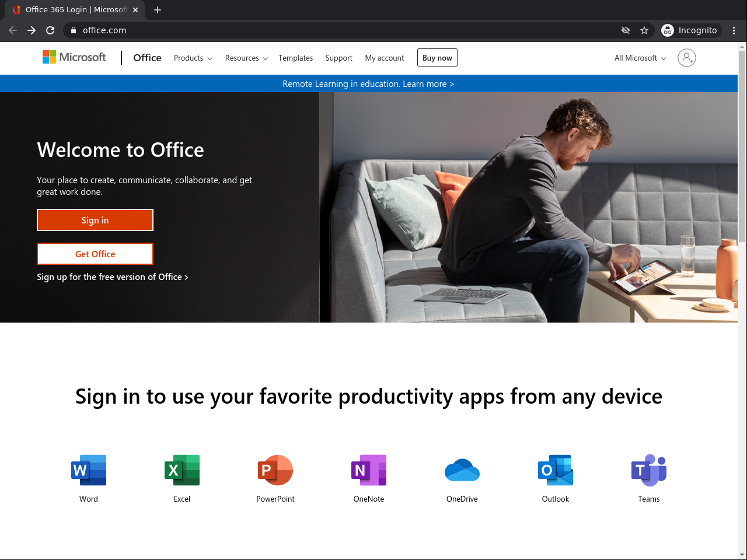
Task: Select the Office 365 Login browser tab
Action: [75, 10]
